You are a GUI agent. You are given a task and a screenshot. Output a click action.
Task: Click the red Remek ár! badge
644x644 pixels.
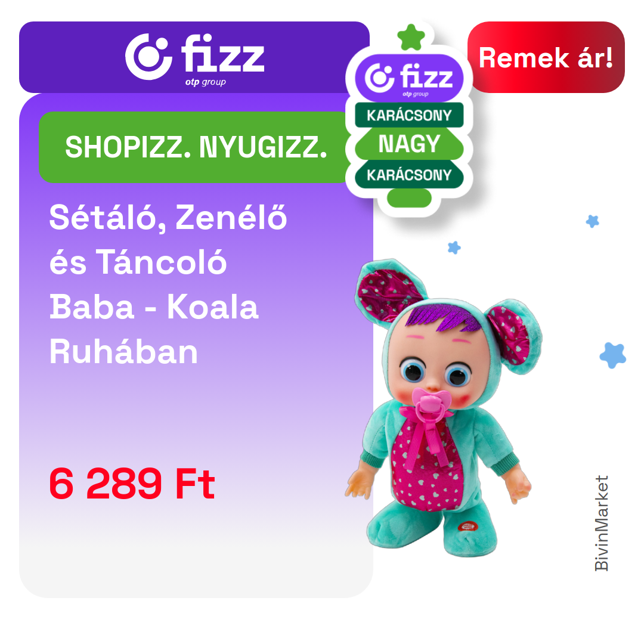click(x=546, y=57)
